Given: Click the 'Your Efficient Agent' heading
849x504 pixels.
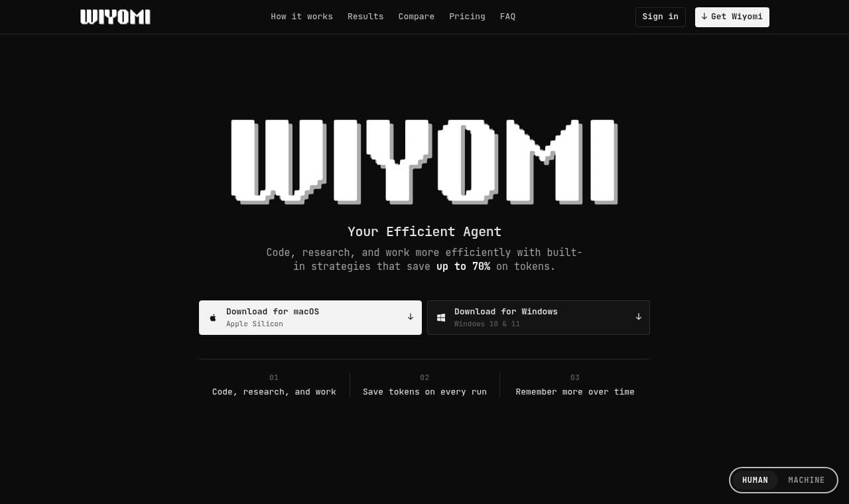Looking at the screenshot, I should 424,231.
